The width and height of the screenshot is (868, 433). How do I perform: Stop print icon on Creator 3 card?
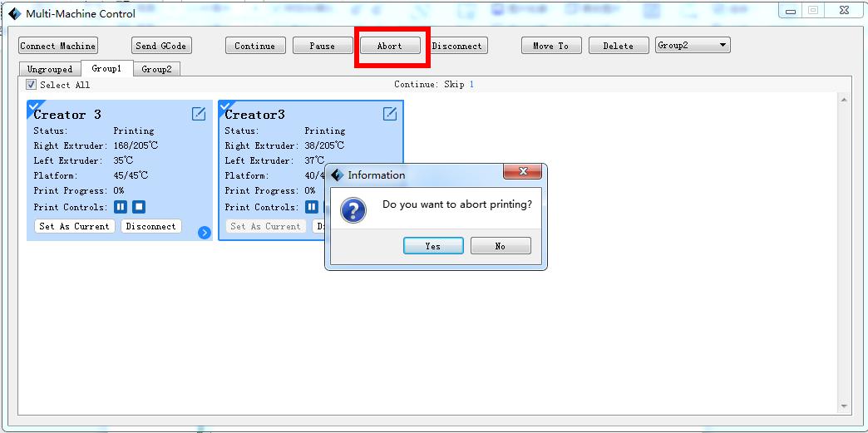coord(139,207)
